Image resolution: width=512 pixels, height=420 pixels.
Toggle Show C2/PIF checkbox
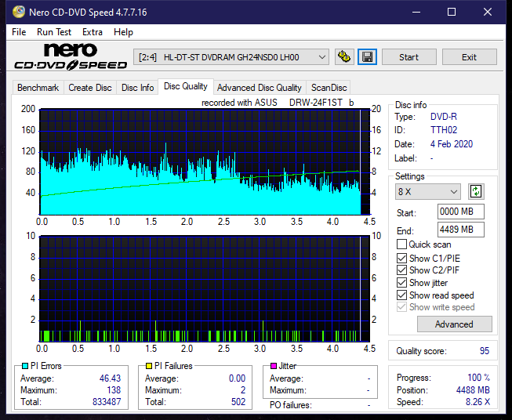[x=401, y=270]
